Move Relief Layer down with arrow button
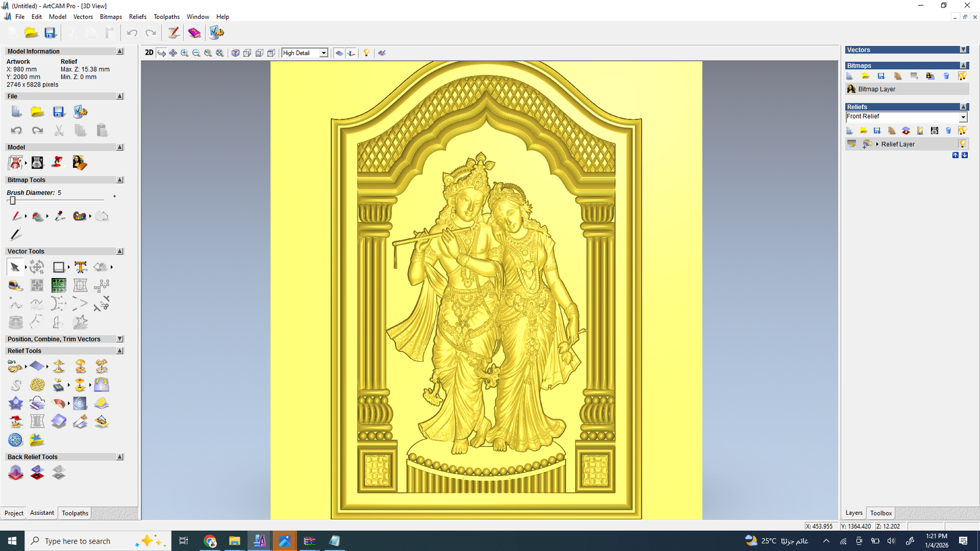 (x=965, y=156)
